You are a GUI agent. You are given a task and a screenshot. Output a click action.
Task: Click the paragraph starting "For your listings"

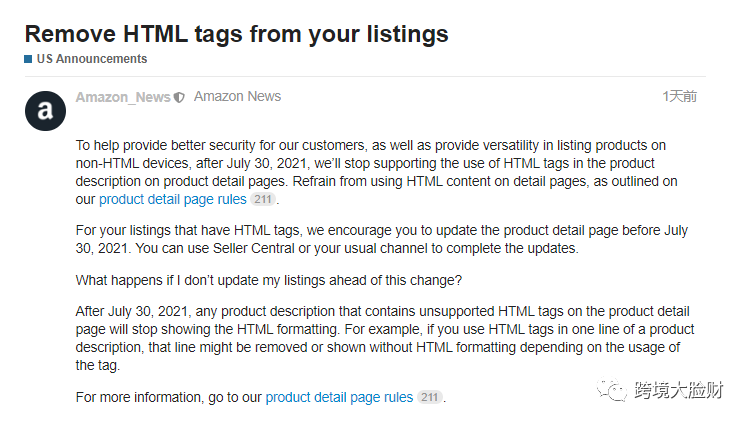(x=380, y=238)
